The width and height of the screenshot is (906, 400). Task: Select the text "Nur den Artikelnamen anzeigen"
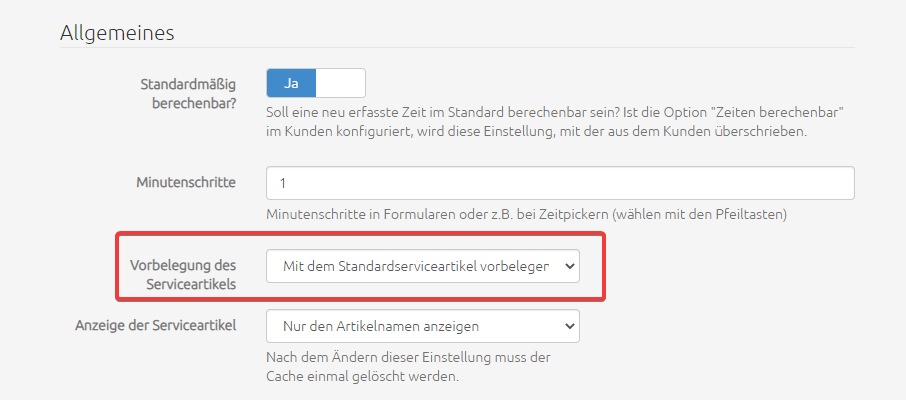pyautogui.click(x=381, y=327)
